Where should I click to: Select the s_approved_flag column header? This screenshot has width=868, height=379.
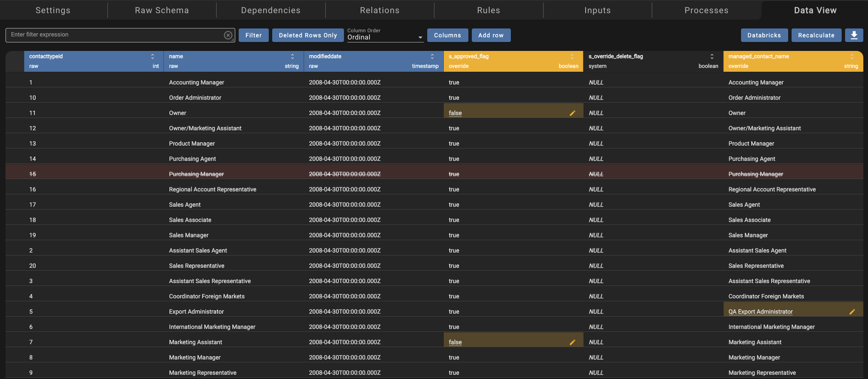click(513, 61)
